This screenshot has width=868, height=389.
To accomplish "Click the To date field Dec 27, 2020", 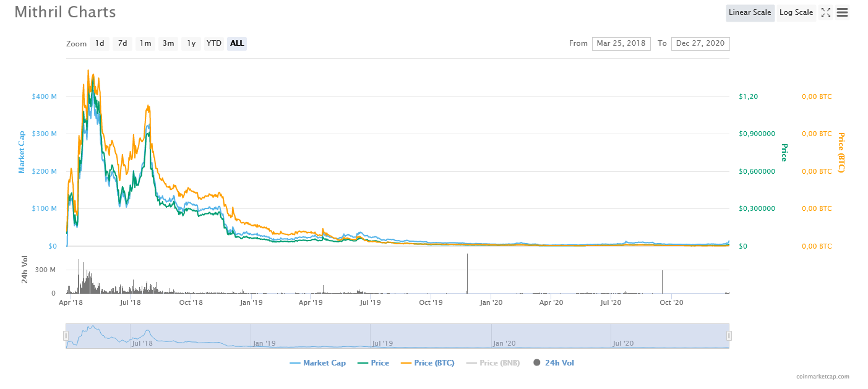I will (x=700, y=43).
